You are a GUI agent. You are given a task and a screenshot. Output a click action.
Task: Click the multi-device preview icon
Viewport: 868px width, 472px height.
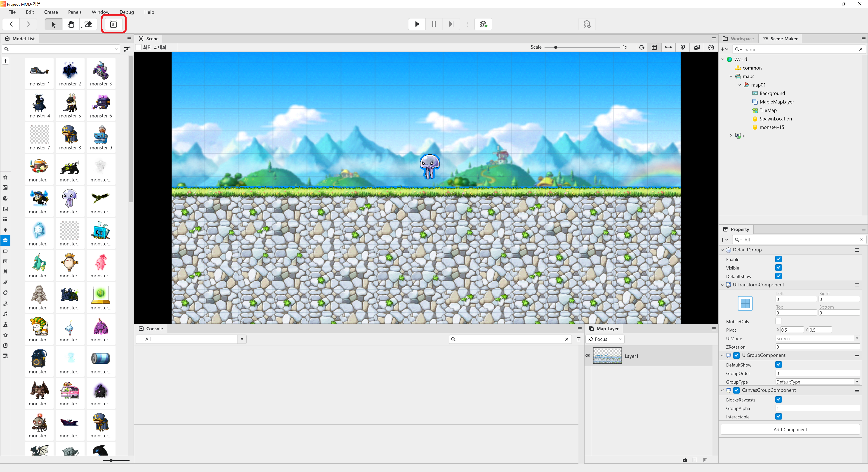[x=697, y=47]
